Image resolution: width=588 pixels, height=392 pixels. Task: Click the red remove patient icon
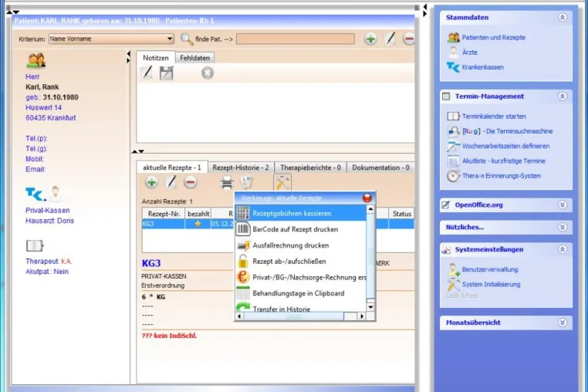coord(409,39)
